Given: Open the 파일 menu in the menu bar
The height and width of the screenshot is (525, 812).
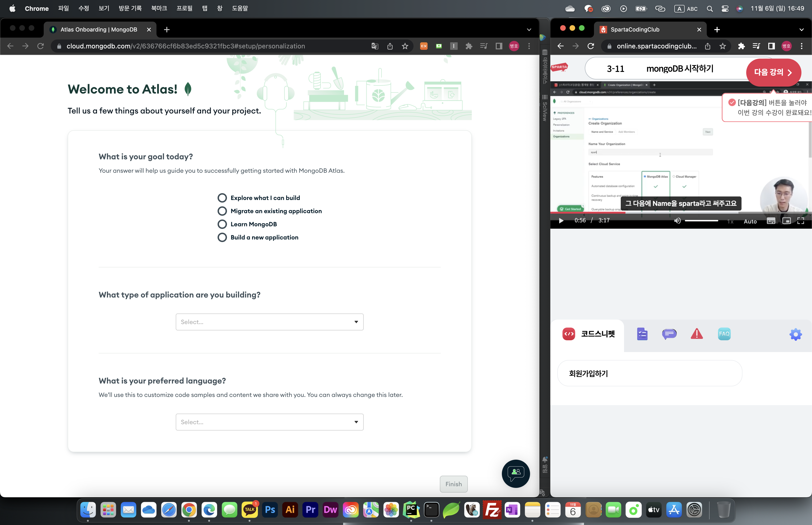Looking at the screenshot, I should pos(63,8).
